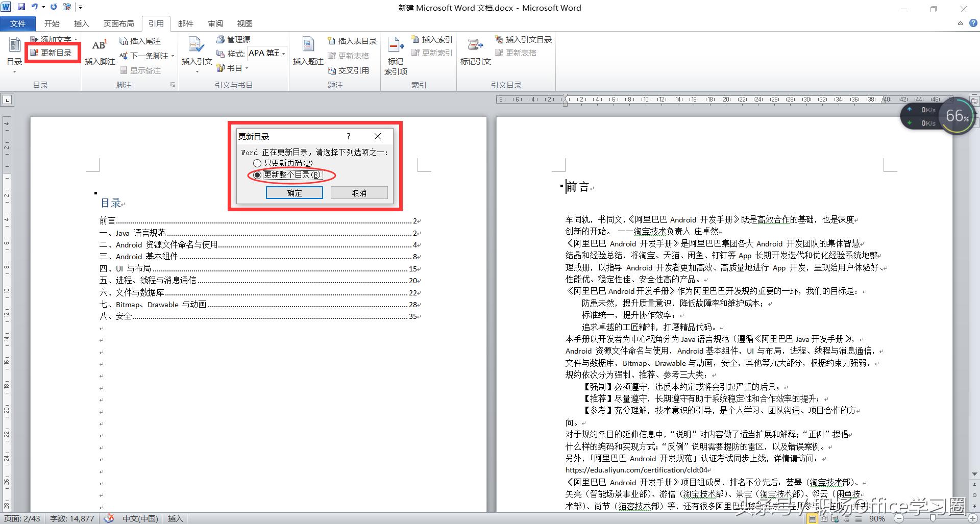
Task: Select the 更新整个目录 radio button
Action: click(257, 175)
